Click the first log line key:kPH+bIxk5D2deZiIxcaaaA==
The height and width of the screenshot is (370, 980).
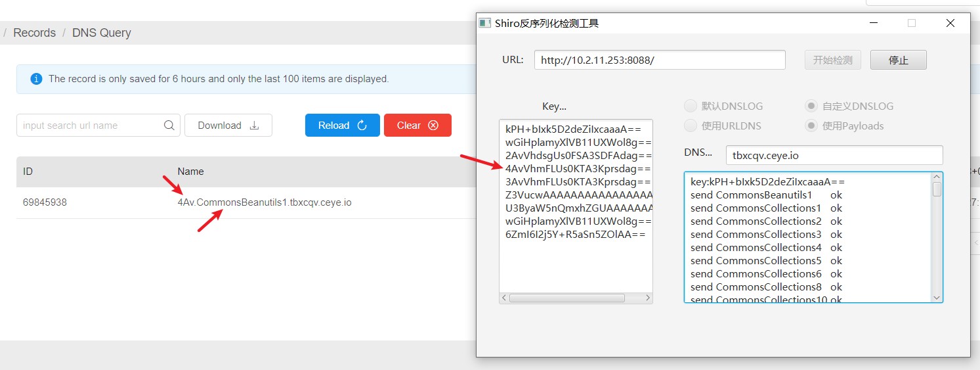(x=767, y=181)
